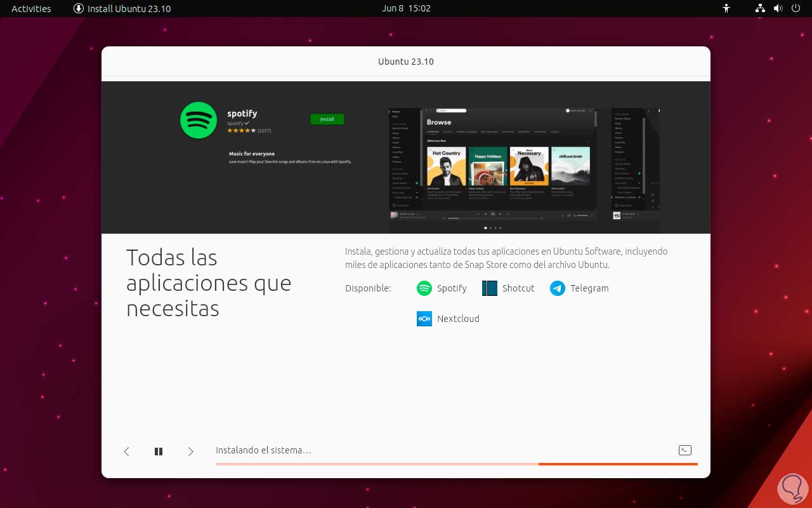Click the chill.out.brain album cover

tap(570, 166)
